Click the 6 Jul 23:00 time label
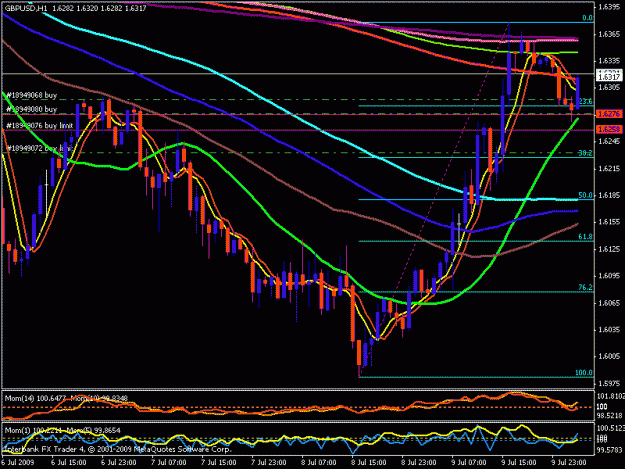 click(119, 463)
